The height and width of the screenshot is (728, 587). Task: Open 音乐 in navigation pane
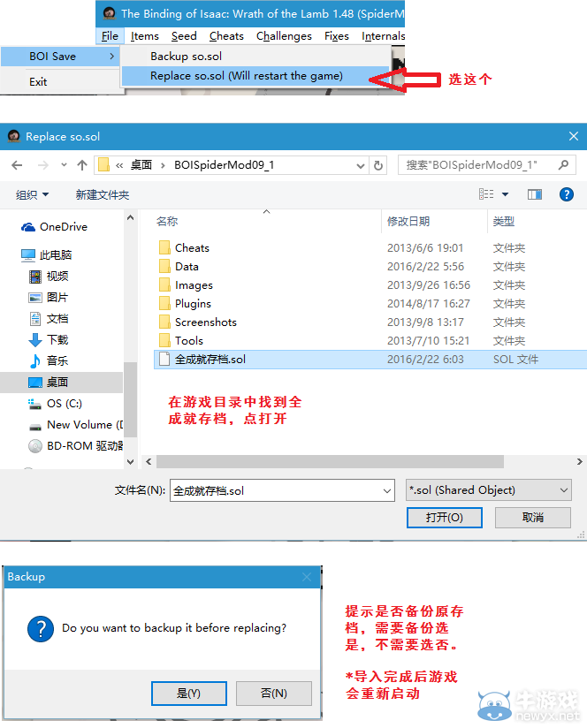click(49, 360)
